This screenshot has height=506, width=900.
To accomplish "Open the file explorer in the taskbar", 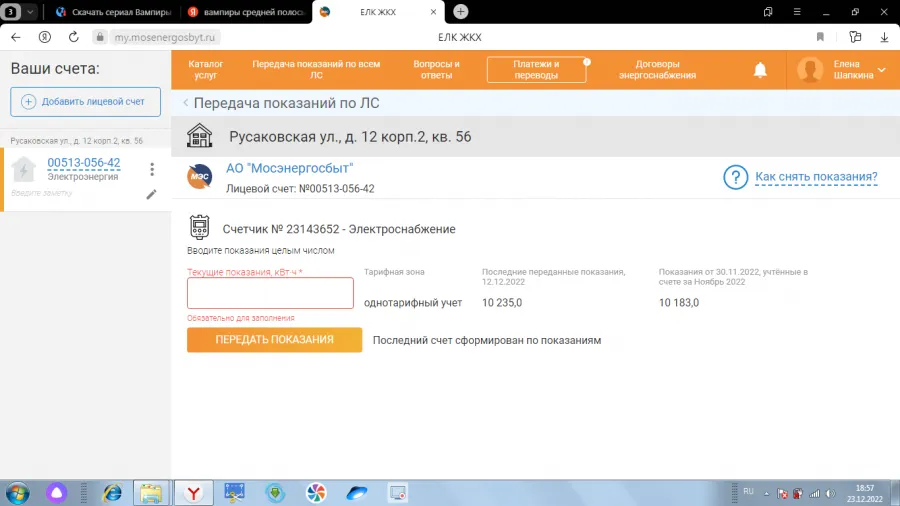I will [152, 493].
